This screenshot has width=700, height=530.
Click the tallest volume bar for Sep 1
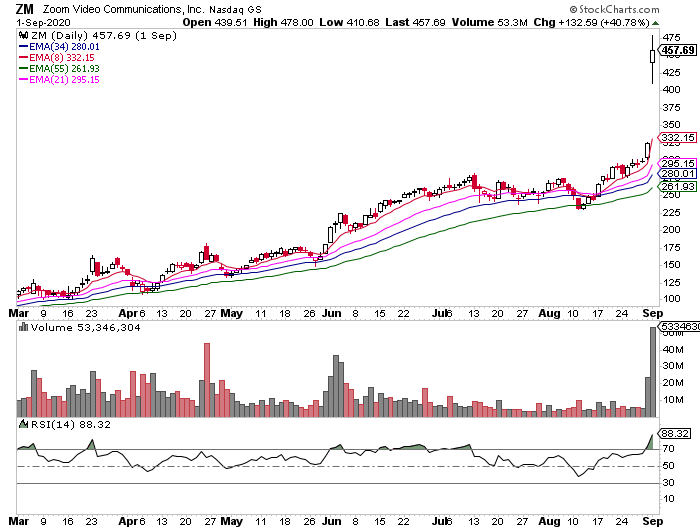point(653,372)
